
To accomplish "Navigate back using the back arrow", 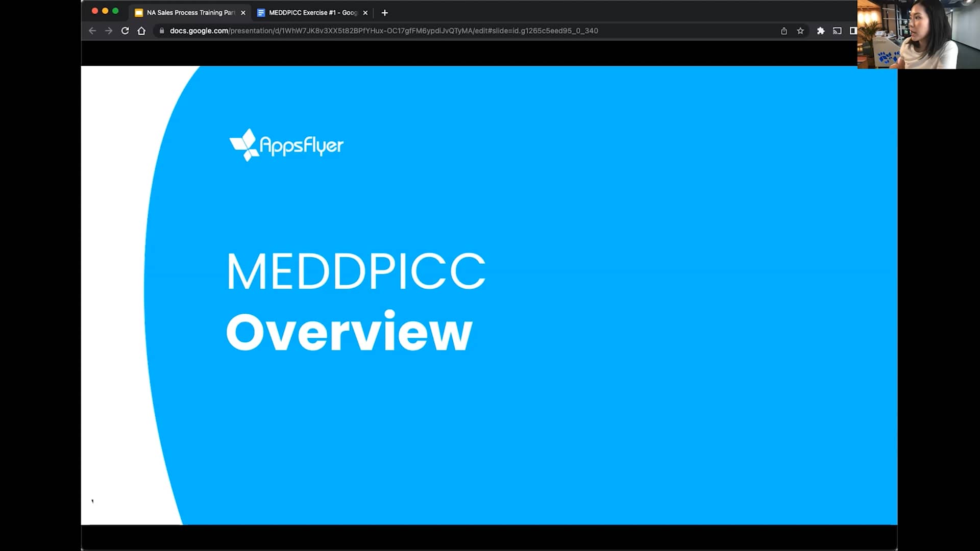I will [92, 31].
